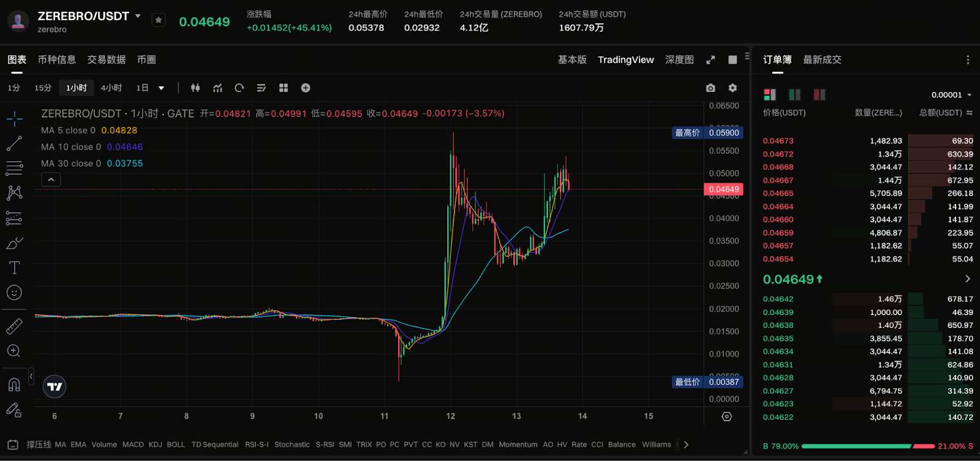Open the ZEREBRO/USDT pair selector dropdown
This screenshot has height=461, width=980.
(x=138, y=16)
